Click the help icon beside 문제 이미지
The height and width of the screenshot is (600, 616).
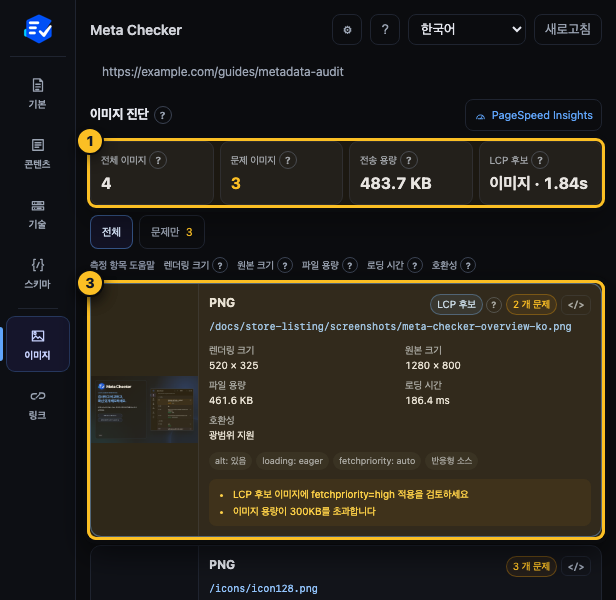point(288,160)
